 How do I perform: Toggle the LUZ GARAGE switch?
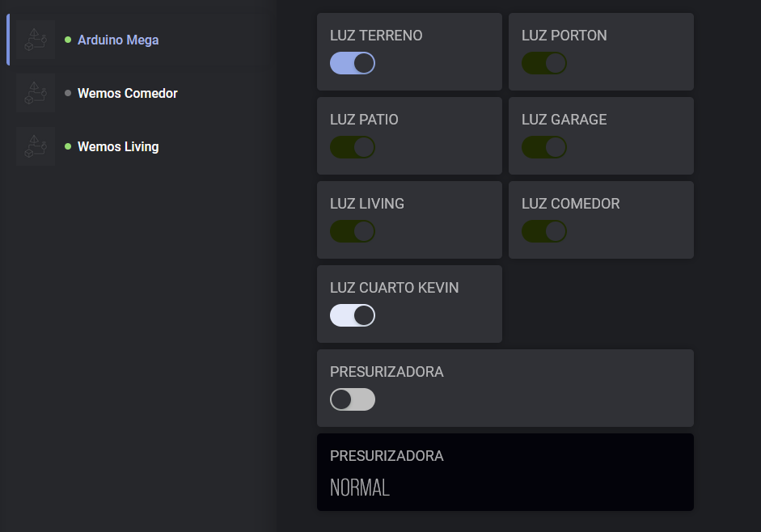coord(544,147)
